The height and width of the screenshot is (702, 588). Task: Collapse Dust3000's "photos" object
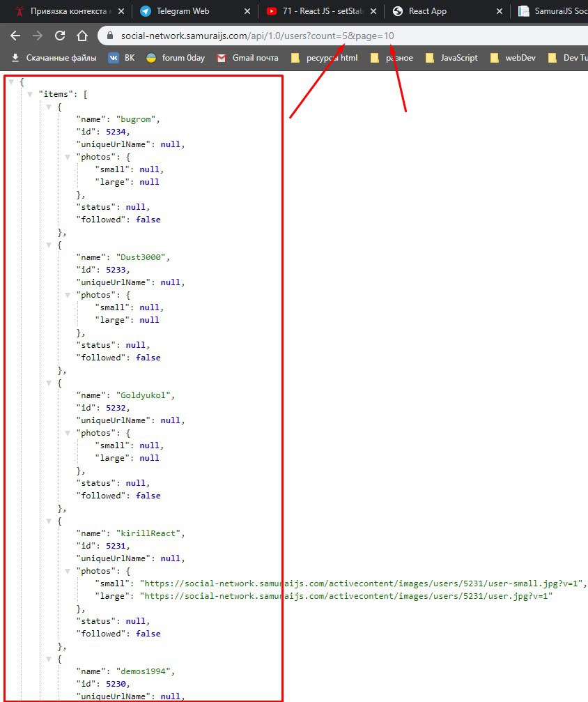click(x=68, y=295)
